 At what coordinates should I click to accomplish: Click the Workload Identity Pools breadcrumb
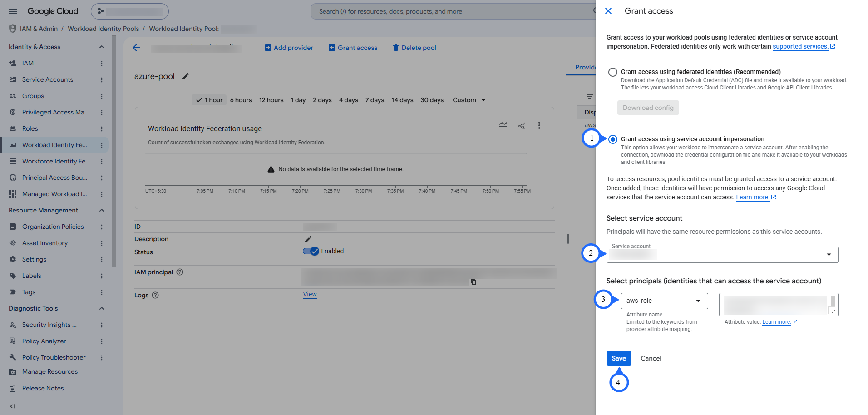[104, 29]
